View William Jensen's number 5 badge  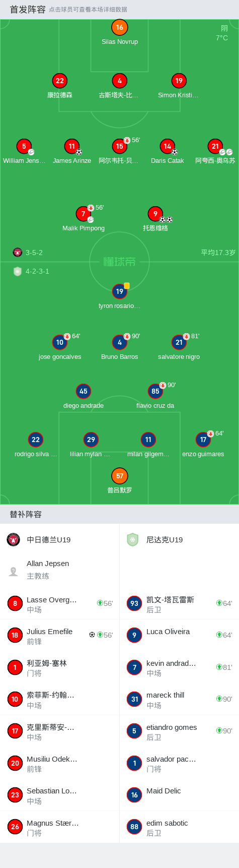pyautogui.click(x=24, y=146)
